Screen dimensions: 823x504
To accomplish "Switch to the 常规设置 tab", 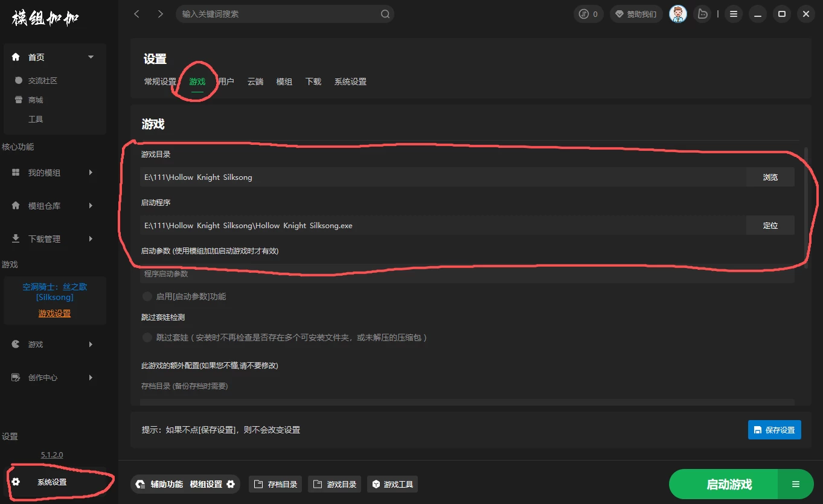I will [x=159, y=81].
